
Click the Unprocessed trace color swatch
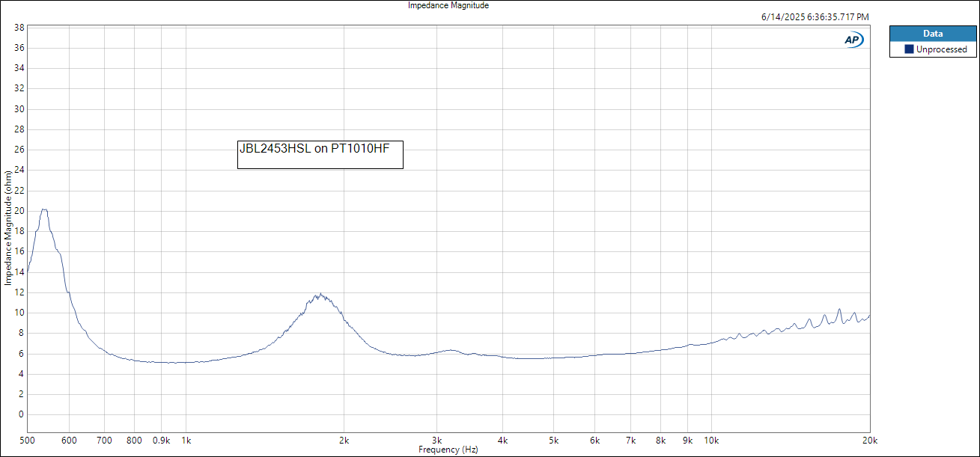(x=909, y=49)
